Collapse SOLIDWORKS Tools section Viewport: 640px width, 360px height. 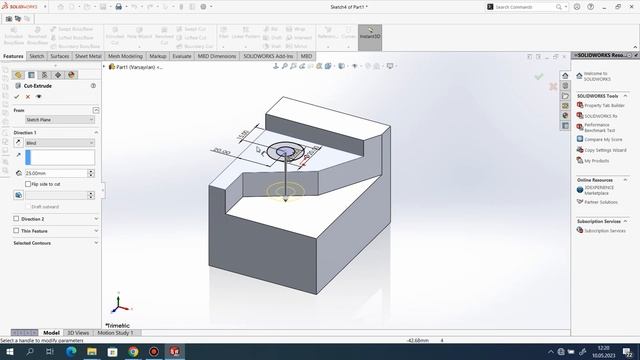click(x=625, y=96)
